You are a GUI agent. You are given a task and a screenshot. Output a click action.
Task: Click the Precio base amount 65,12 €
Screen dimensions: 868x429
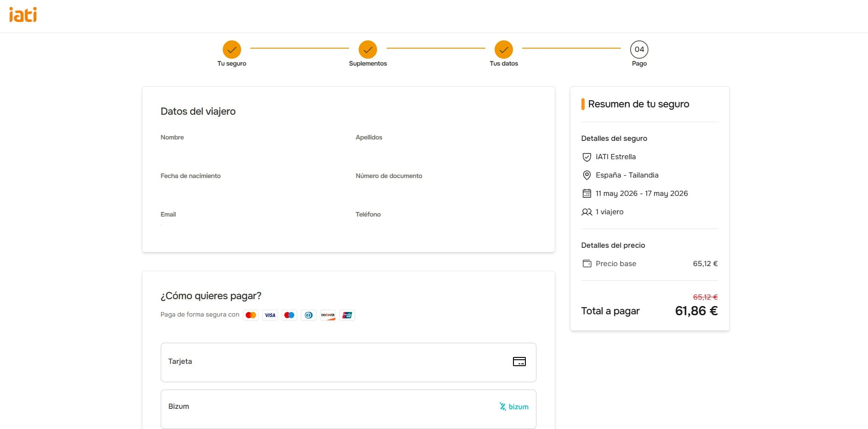point(705,263)
